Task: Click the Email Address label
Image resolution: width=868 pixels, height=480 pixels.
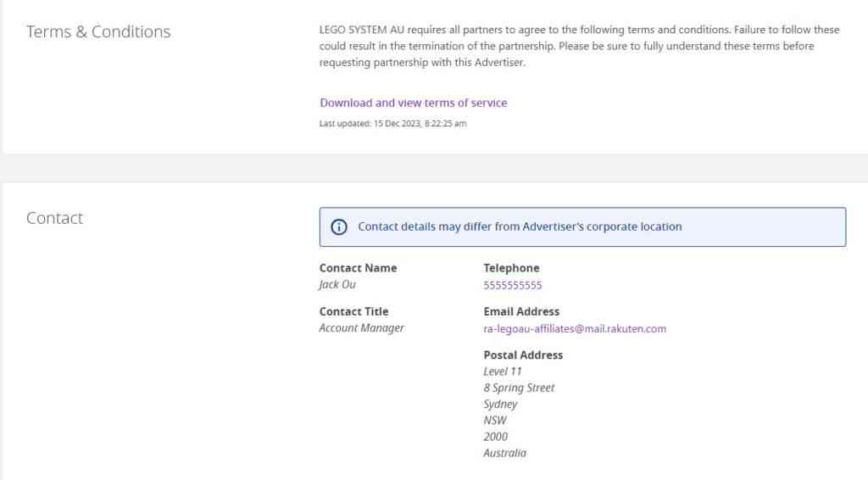Action: tap(521, 312)
